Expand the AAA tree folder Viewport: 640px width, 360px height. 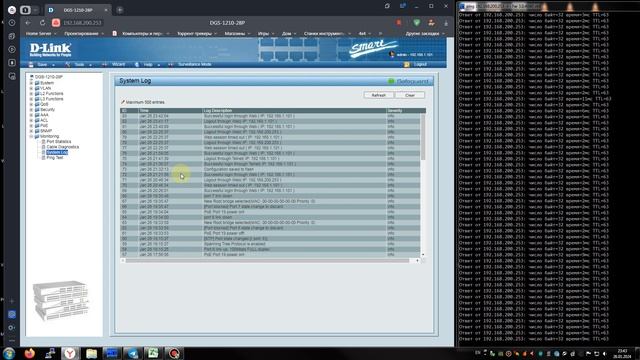point(31,115)
